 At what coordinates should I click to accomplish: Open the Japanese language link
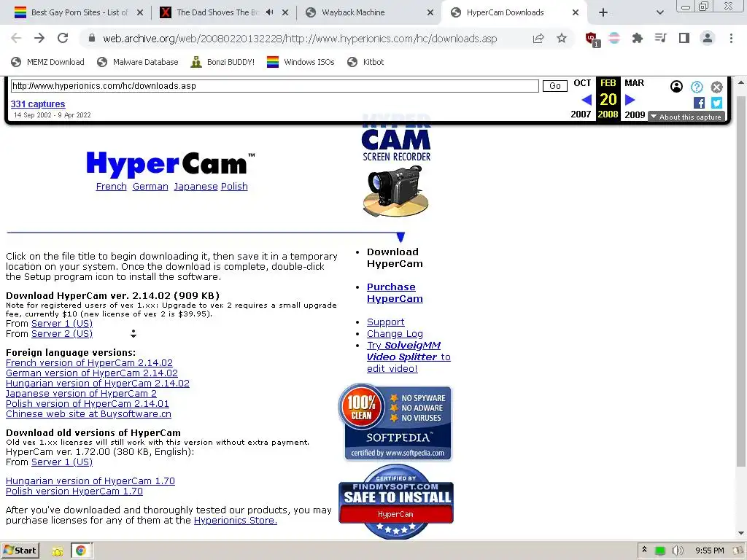click(x=196, y=186)
